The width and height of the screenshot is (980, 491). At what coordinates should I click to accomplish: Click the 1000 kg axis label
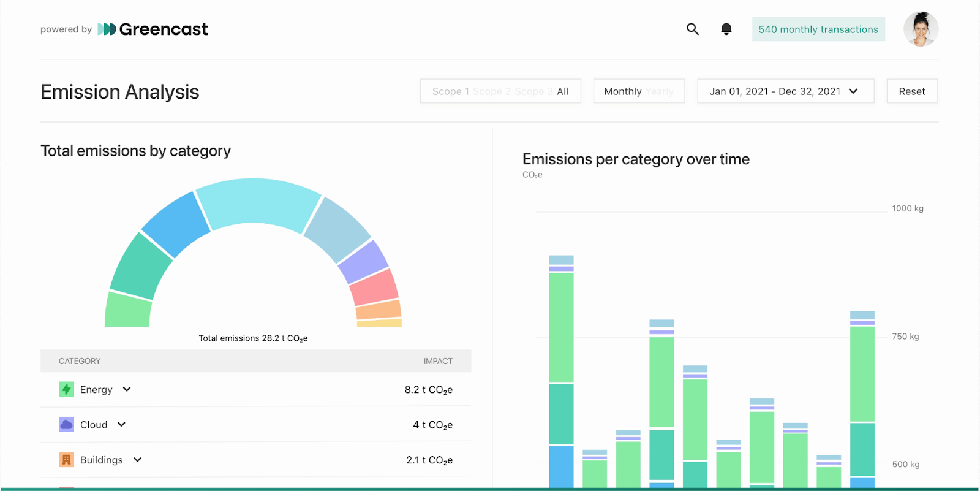908,208
